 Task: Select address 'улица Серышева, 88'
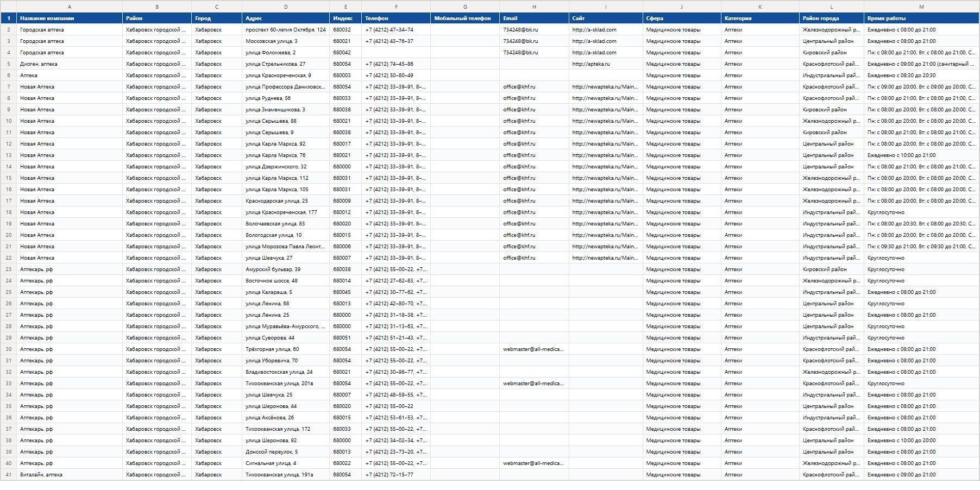[x=286, y=121]
